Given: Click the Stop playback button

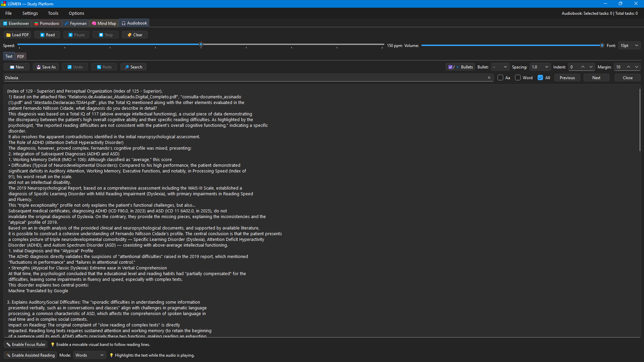Looking at the screenshot, I should (x=106, y=35).
